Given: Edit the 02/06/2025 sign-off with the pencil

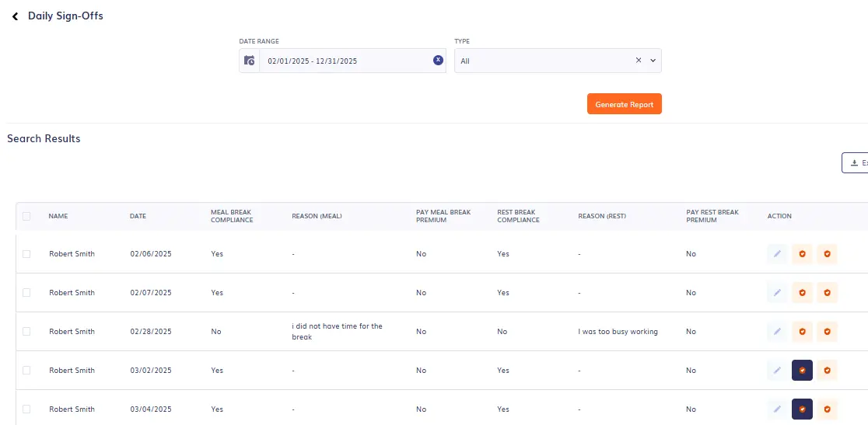Looking at the screenshot, I should coord(776,254).
